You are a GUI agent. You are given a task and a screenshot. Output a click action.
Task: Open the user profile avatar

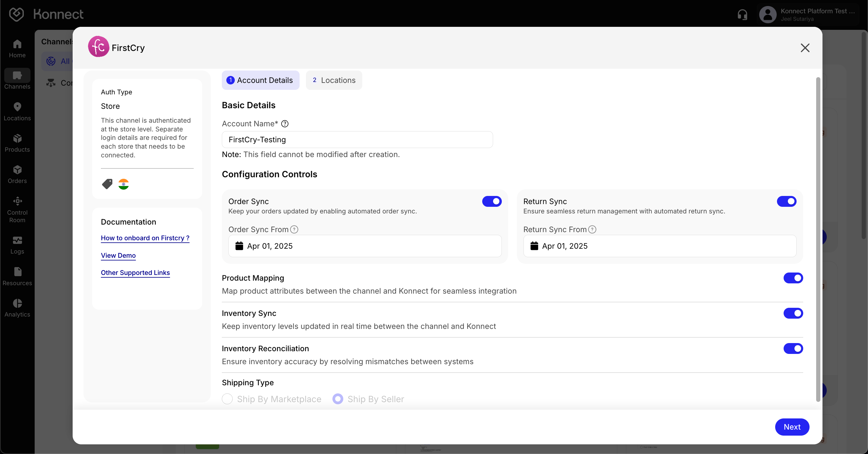click(768, 14)
